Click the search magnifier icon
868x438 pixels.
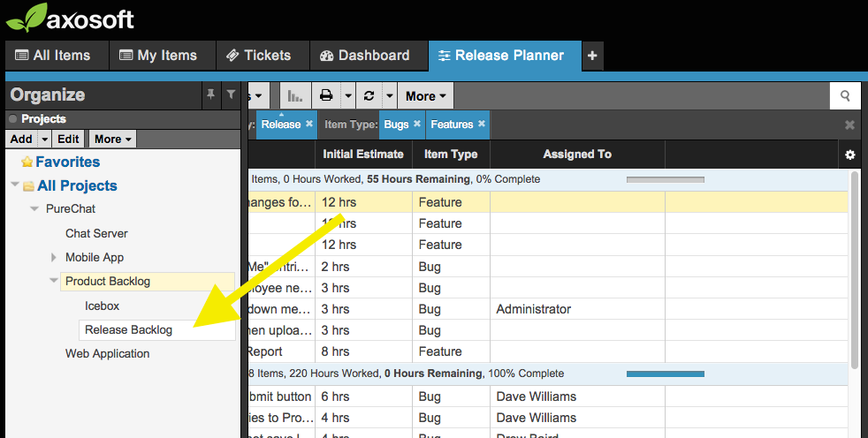(x=845, y=96)
